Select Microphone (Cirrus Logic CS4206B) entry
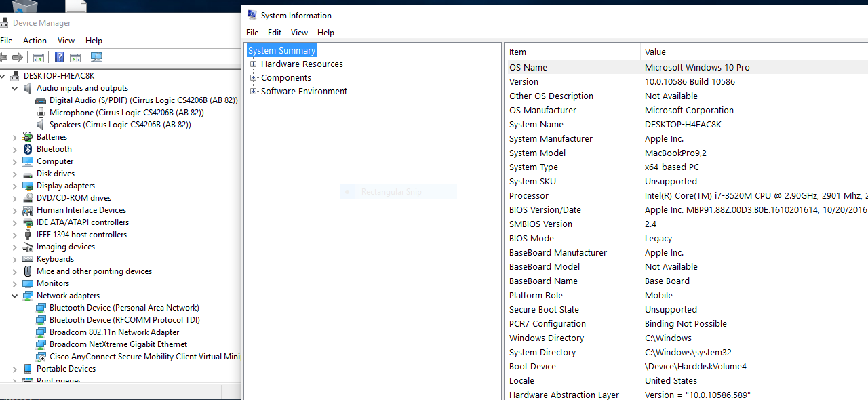The width and height of the screenshot is (868, 400). (126, 113)
